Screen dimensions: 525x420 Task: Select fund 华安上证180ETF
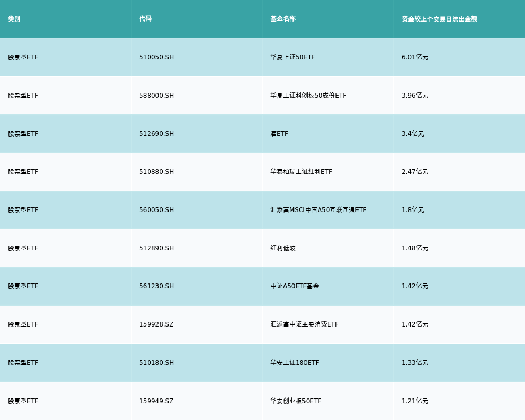tap(295, 363)
